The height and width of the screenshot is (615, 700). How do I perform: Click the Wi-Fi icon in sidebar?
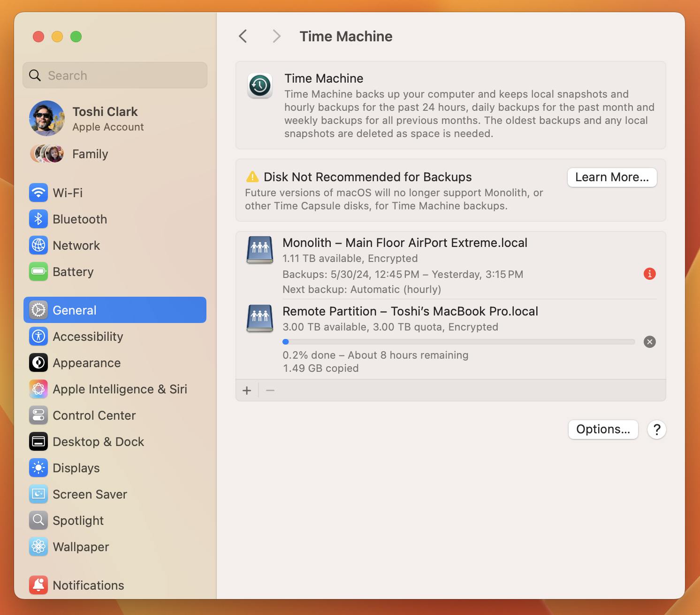click(x=38, y=192)
